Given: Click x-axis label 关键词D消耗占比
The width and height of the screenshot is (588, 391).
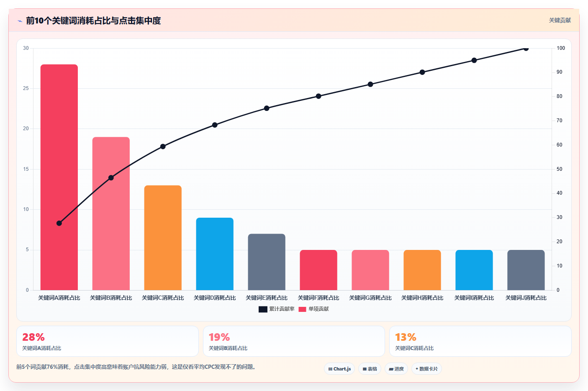Looking at the screenshot, I should (x=215, y=298).
